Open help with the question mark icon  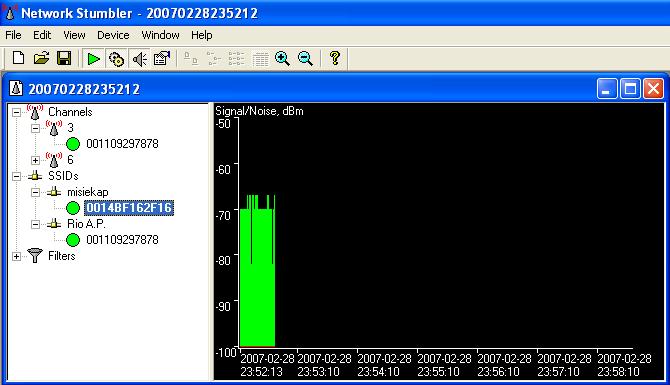point(335,58)
